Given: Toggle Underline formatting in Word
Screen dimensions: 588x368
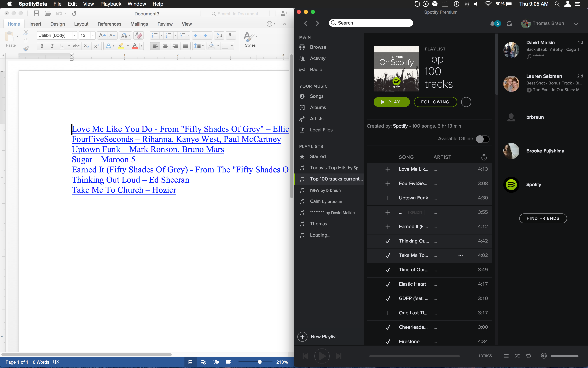Looking at the screenshot, I should tap(62, 46).
